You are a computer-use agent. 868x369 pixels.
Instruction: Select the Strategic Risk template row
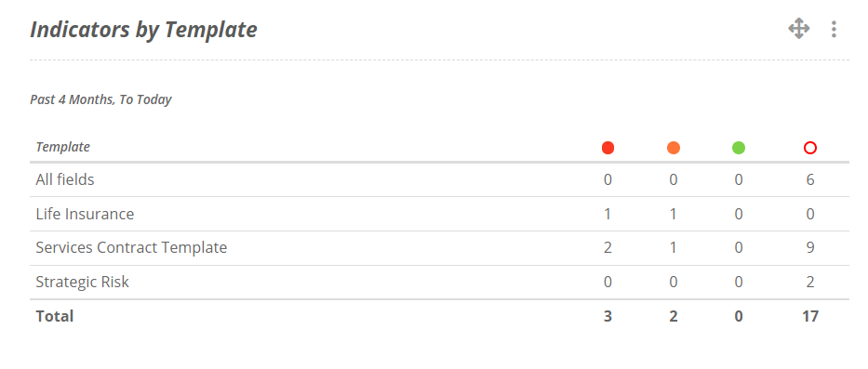pyautogui.click(x=439, y=283)
